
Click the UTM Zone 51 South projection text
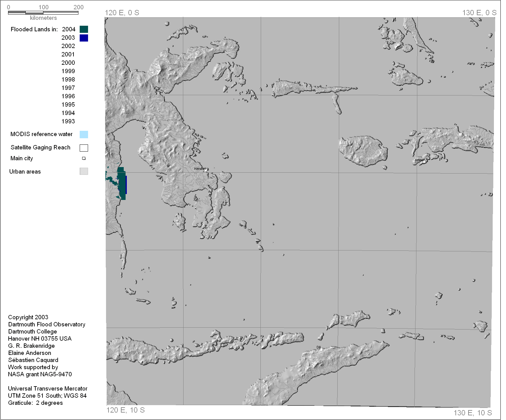point(47,396)
